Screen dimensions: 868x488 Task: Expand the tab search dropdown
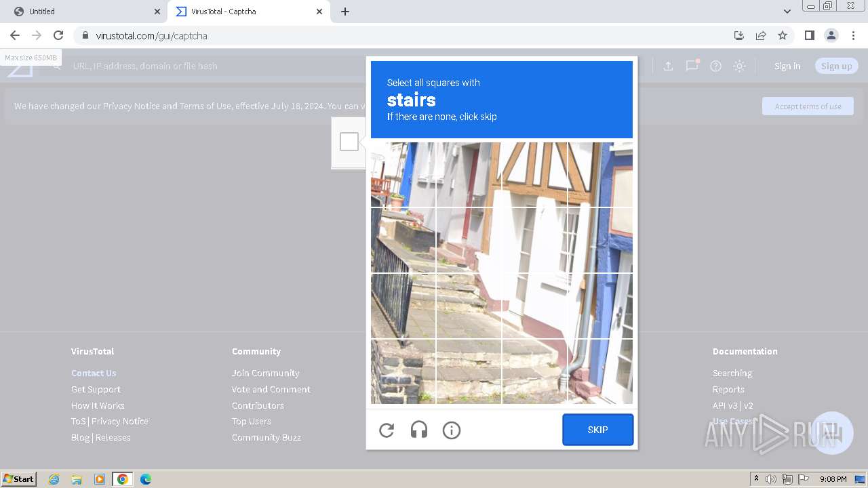click(x=787, y=12)
